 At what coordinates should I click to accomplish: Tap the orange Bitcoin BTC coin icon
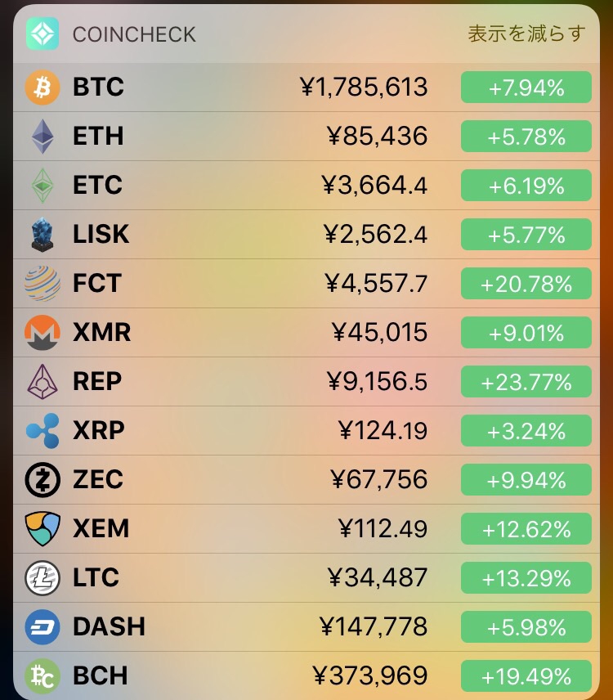pos(43,87)
